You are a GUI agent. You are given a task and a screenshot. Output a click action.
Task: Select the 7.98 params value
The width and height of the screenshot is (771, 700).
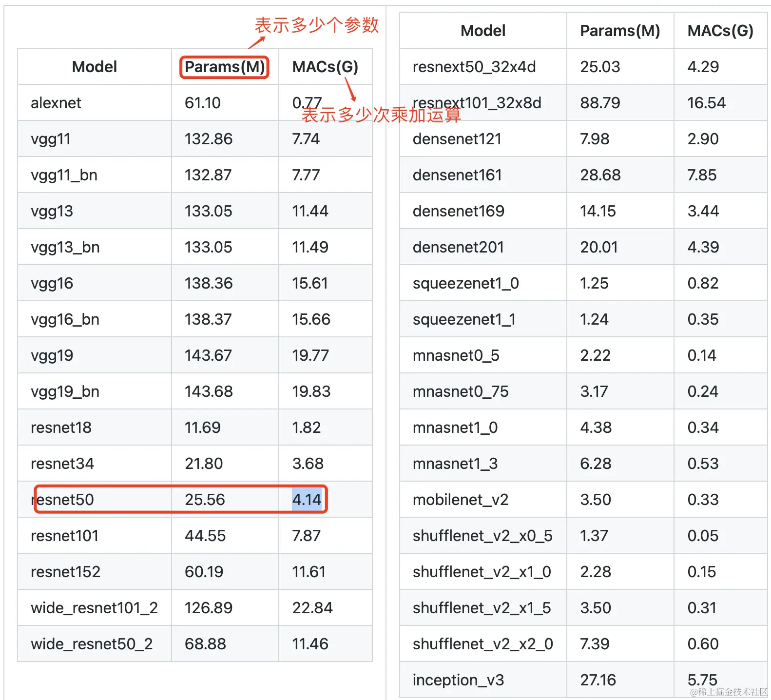pyautogui.click(x=595, y=139)
